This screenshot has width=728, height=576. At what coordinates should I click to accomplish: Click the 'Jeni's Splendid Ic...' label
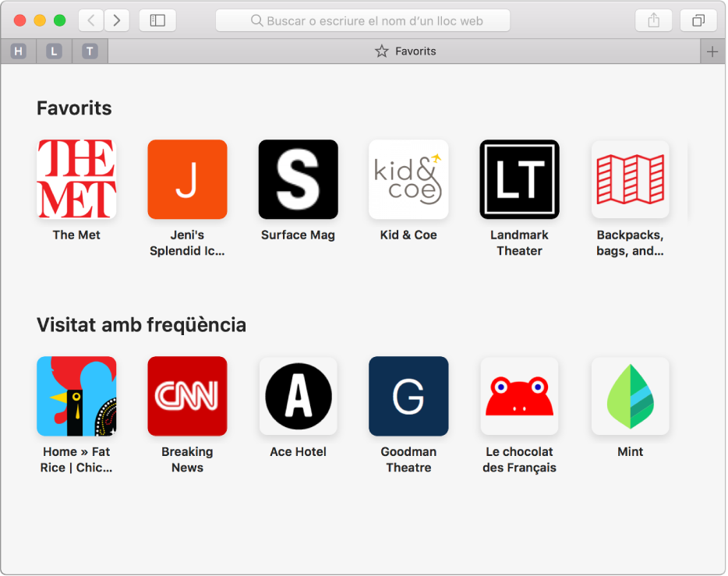[x=187, y=242]
